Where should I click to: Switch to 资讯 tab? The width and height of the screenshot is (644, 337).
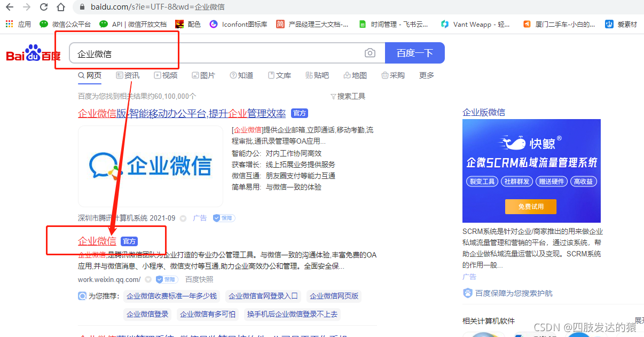128,75
